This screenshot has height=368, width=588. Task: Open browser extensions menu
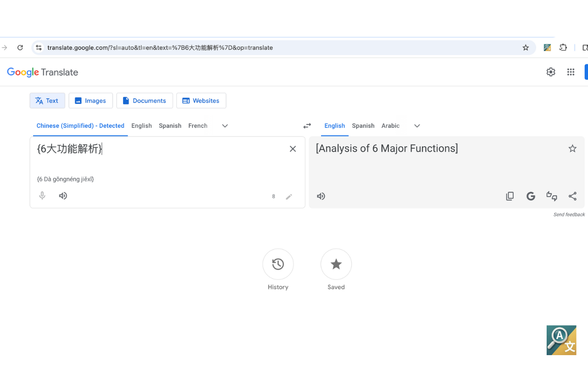pyautogui.click(x=563, y=47)
